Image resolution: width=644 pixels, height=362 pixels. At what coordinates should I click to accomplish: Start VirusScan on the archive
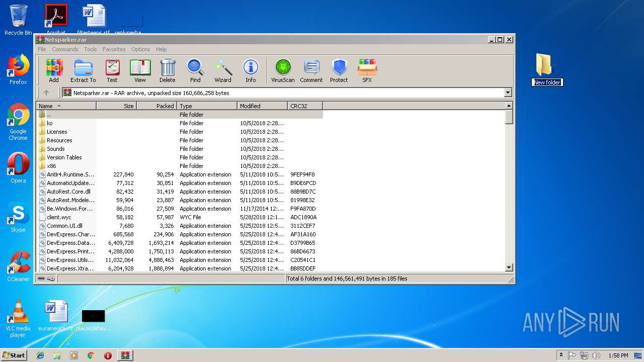(283, 70)
